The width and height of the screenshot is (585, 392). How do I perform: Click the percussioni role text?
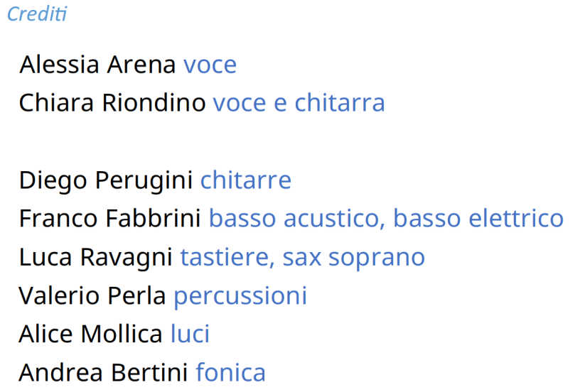(240, 296)
